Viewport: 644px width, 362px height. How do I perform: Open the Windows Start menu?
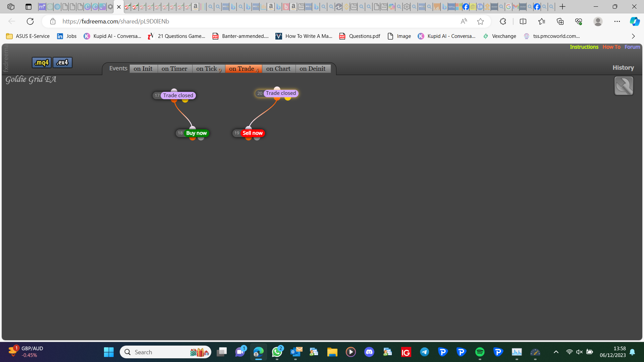click(x=109, y=352)
